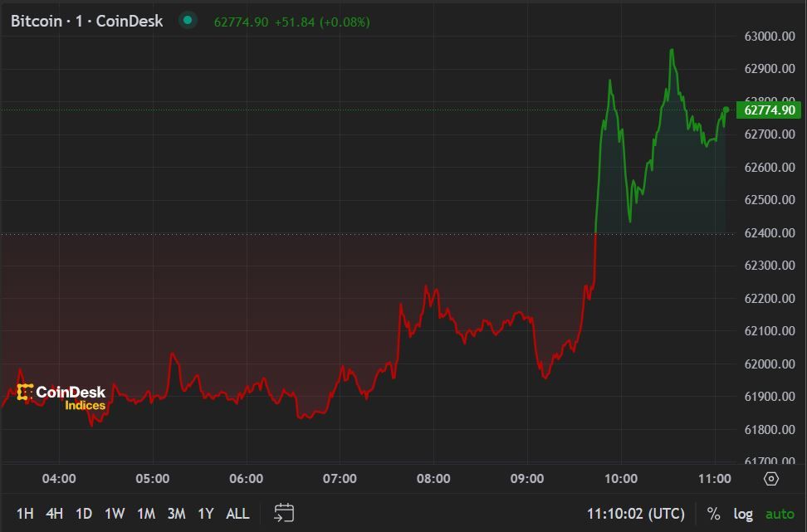Screen dimensions: 807x532
Task: Select the 3M time range
Action: [177, 514]
